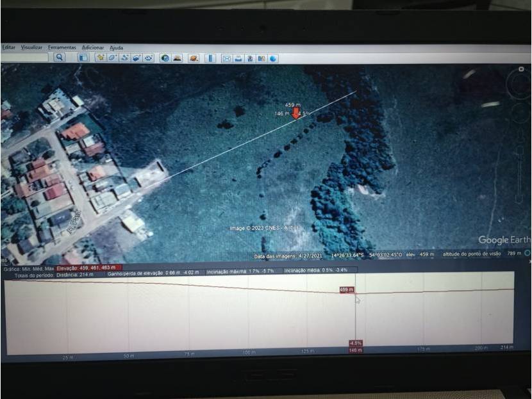Select the Add Placemark pin tool
532x399 pixels.
click(101, 58)
